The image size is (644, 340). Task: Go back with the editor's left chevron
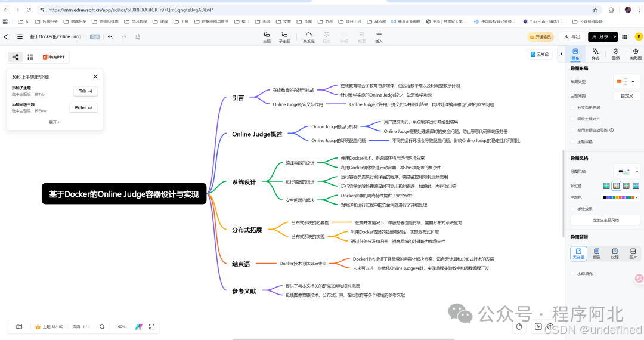coord(6,36)
